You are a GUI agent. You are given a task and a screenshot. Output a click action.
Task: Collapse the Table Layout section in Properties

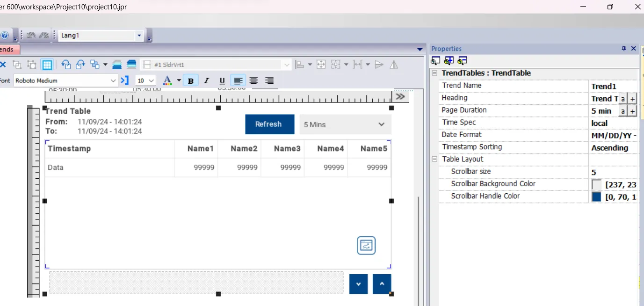434,159
